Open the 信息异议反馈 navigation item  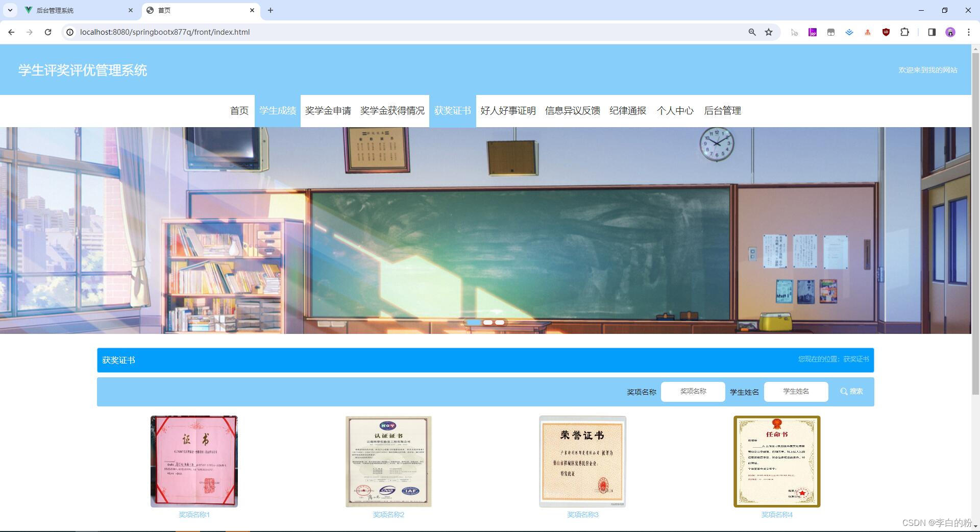[x=573, y=111]
